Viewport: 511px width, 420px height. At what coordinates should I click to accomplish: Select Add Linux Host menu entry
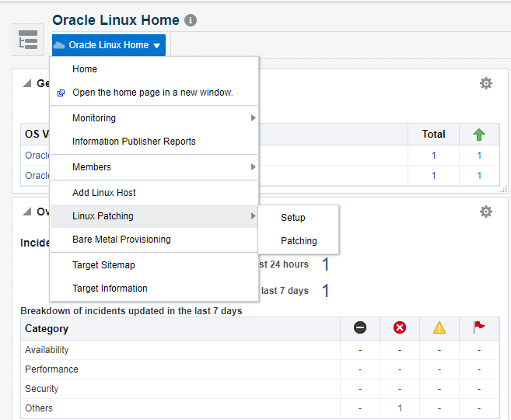tap(104, 193)
